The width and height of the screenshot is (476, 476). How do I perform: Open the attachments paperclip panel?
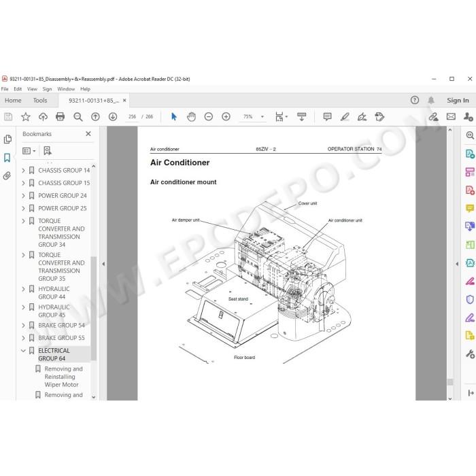7,175
